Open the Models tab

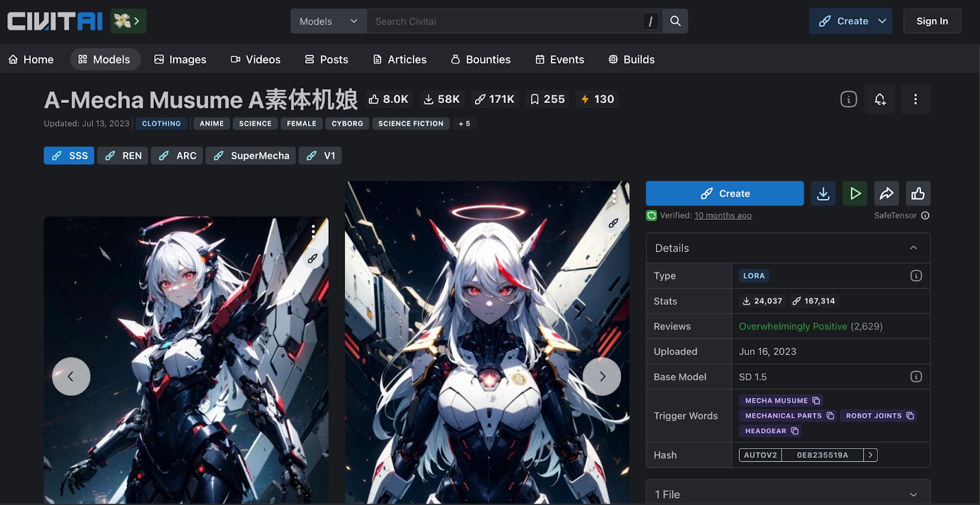click(105, 59)
